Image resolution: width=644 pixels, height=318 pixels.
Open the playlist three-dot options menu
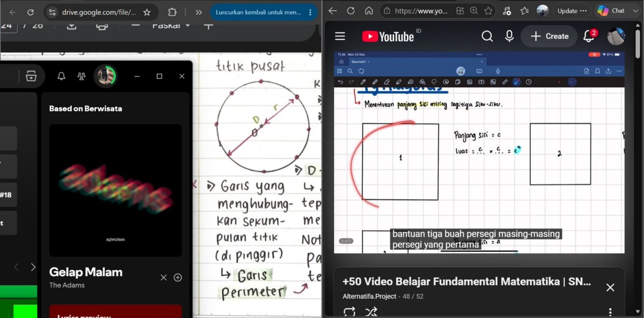coord(610,312)
